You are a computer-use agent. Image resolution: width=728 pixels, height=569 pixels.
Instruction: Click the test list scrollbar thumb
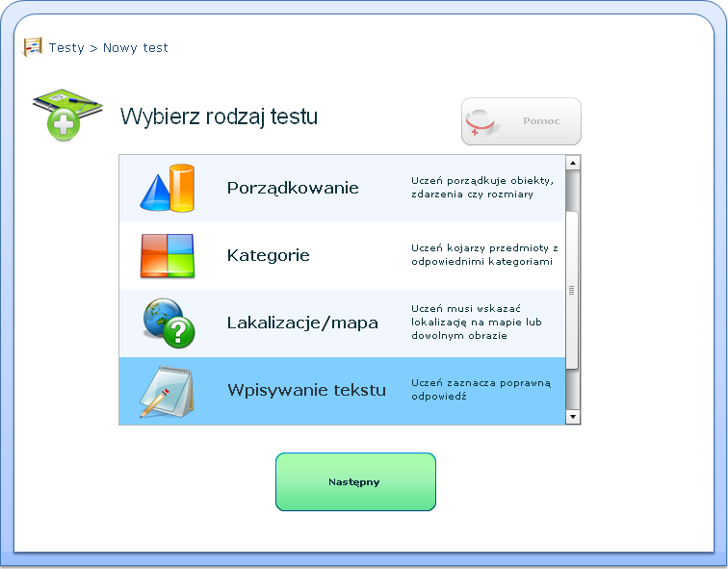click(x=572, y=290)
